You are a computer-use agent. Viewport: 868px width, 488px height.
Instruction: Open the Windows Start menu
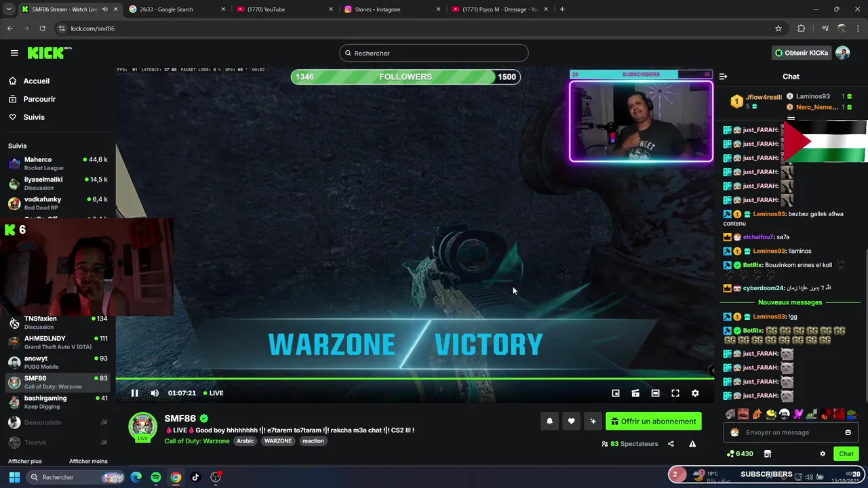pyautogui.click(x=14, y=477)
